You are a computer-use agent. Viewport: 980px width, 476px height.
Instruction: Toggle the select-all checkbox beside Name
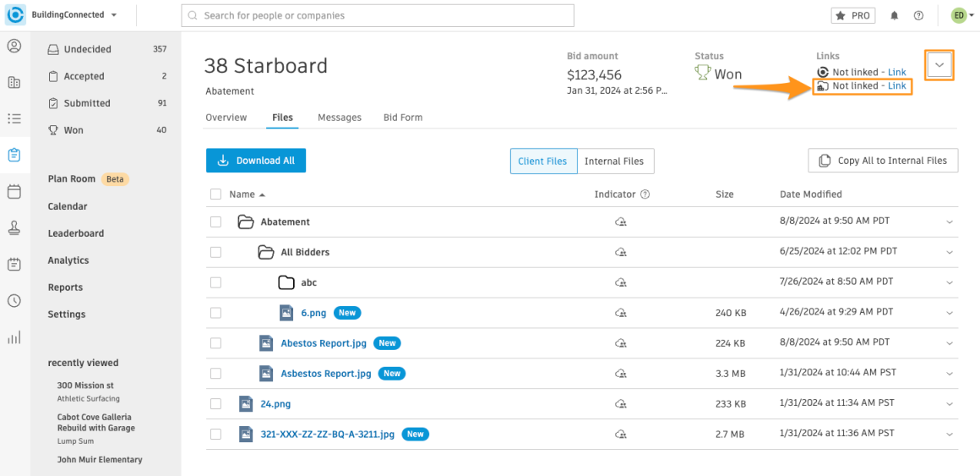(215, 194)
